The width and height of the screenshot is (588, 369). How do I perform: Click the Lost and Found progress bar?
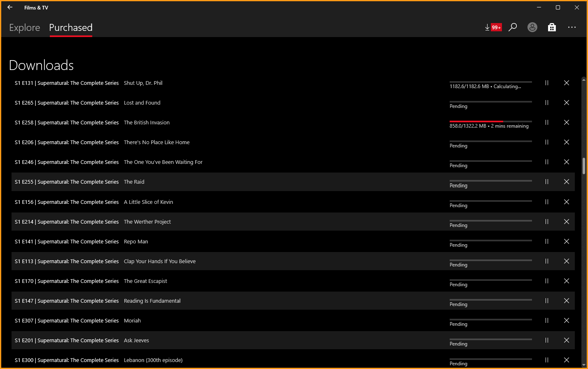[491, 102]
